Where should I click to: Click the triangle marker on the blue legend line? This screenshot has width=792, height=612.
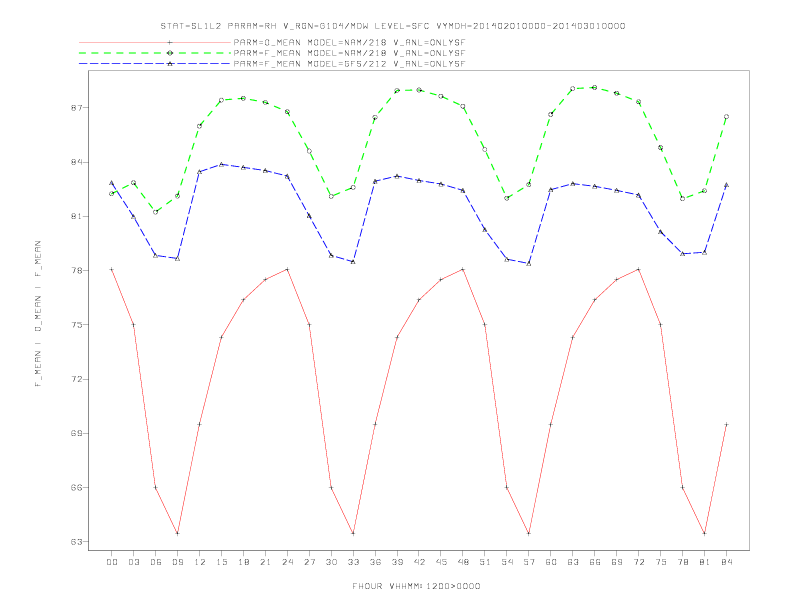(x=170, y=64)
